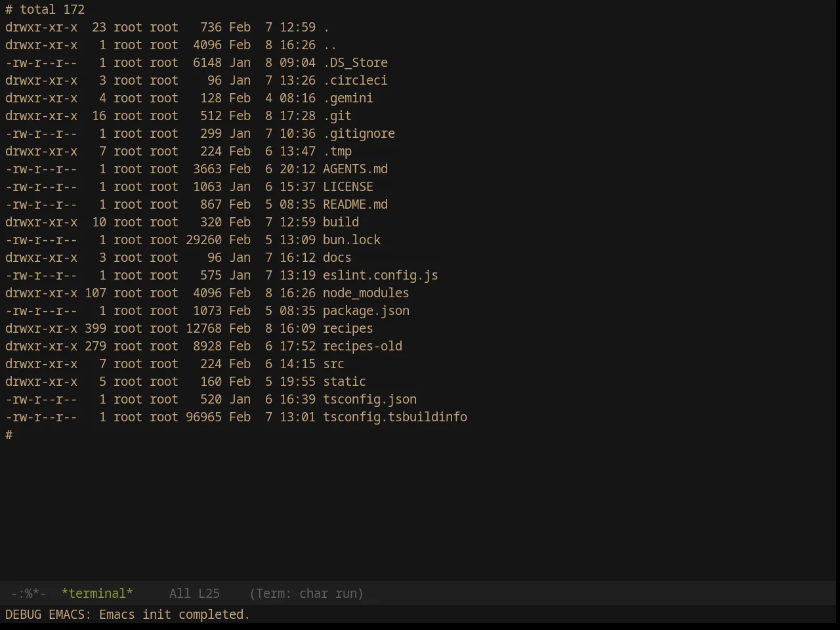Click the AGENTS.md filename

coord(355,169)
